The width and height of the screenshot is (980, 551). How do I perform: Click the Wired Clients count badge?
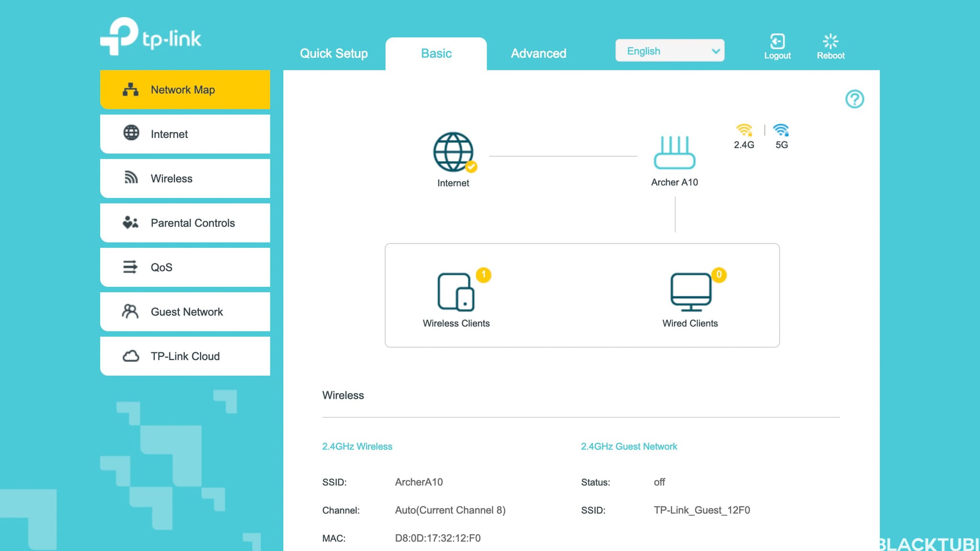coord(719,275)
